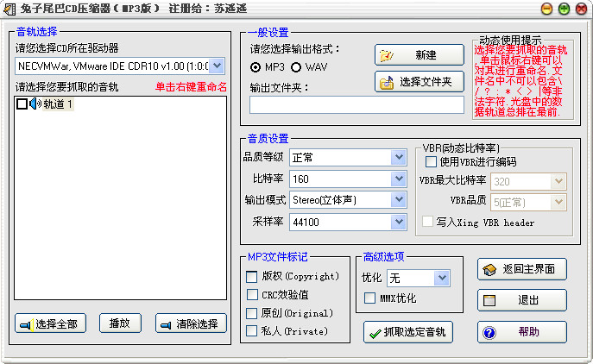
Task: Open the CD drive selection dropdown
Action: point(217,66)
